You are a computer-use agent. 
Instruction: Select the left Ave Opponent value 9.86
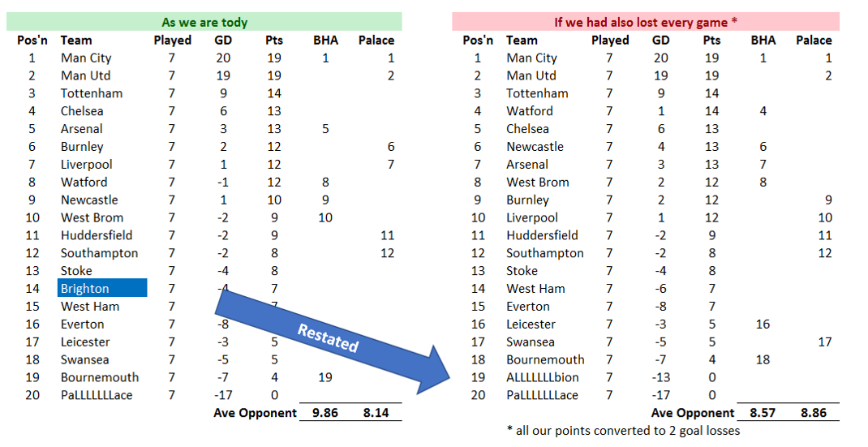tap(325, 413)
